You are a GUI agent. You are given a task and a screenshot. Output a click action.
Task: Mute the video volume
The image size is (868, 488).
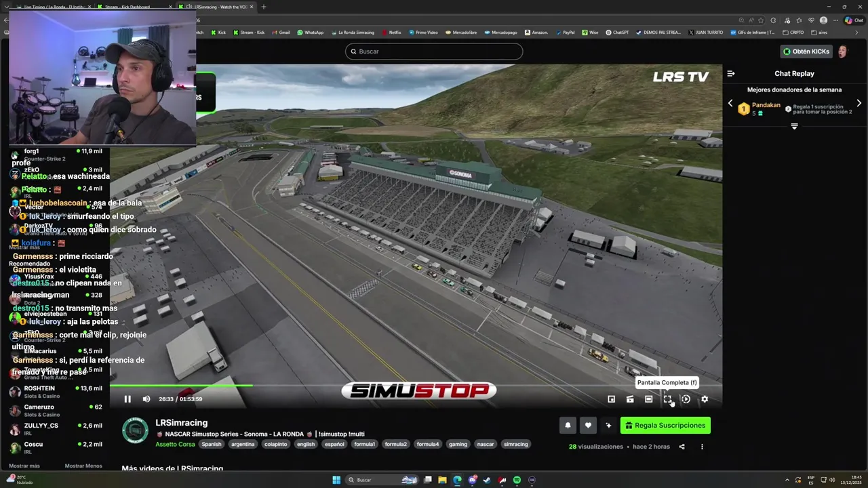click(x=146, y=399)
